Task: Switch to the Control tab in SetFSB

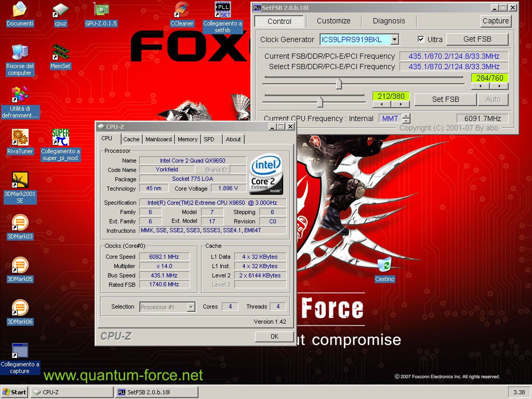Action: (x=279, y=21)
